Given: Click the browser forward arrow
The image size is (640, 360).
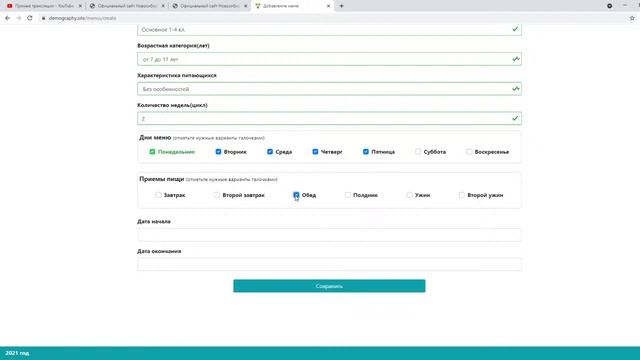Looking at the screenshot, I should [x=19, y=18].
